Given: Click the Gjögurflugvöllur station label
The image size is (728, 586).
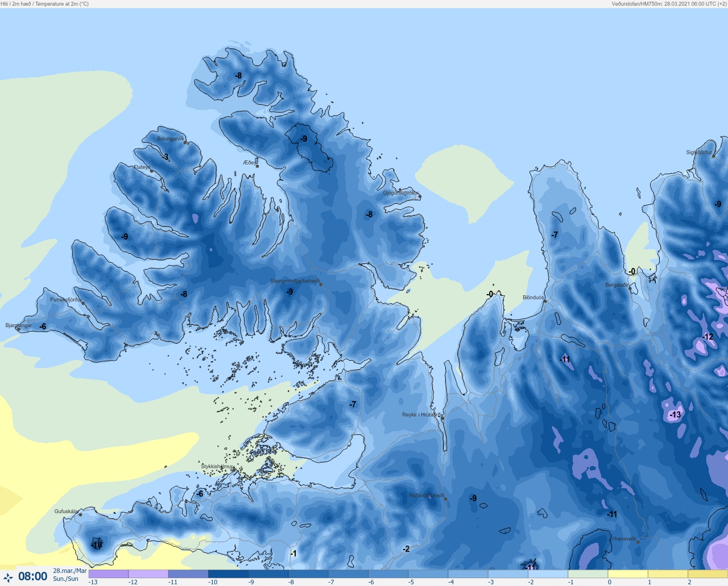Looking at the screenshot, I should pos(401,193).
